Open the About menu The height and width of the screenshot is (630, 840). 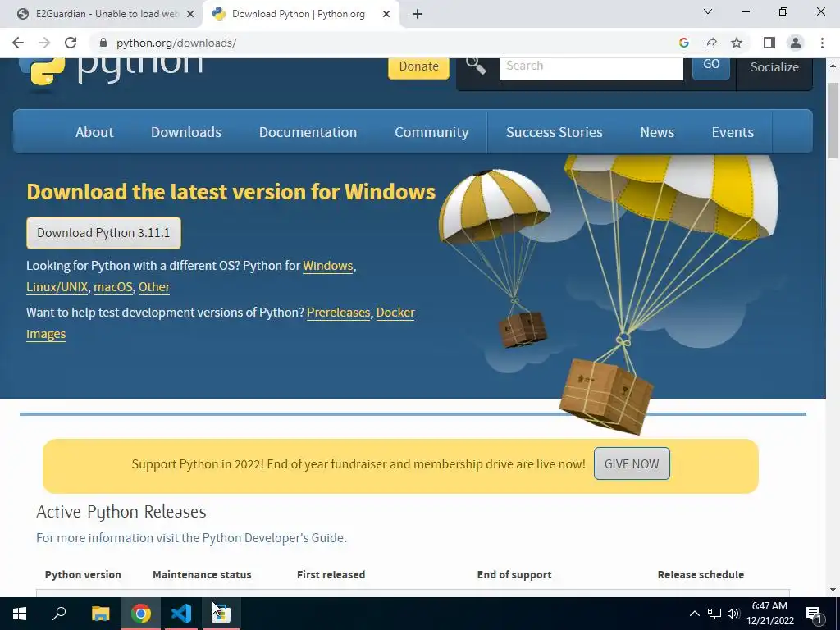[x=94, y=132]
